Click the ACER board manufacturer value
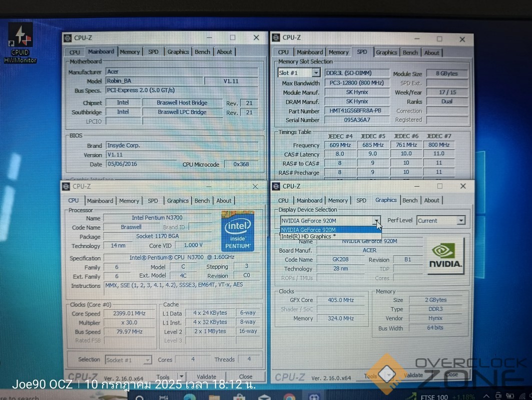This screenshot has height=400, width=532. [x=369, y=250]
